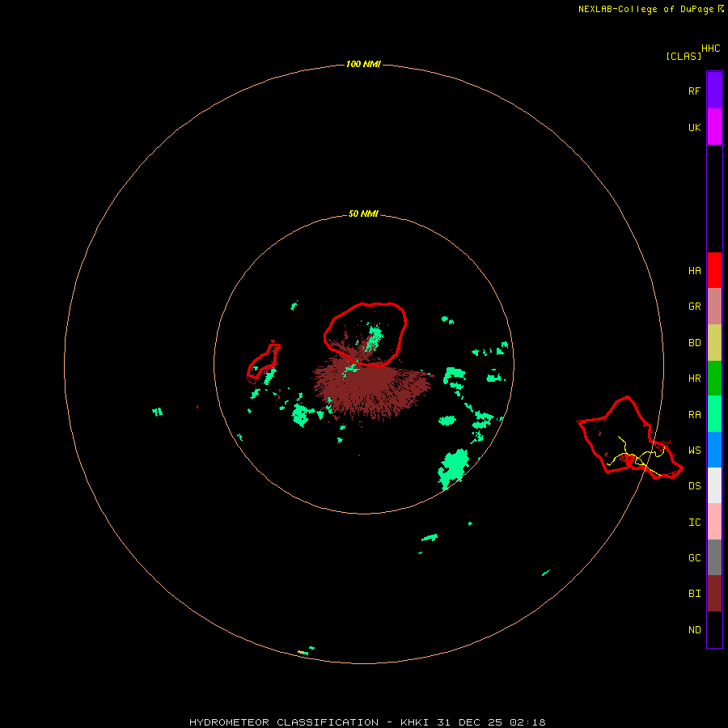Screen dimensions: 728x728
Task: Click the ND legend label
Action: click(695, 629)
